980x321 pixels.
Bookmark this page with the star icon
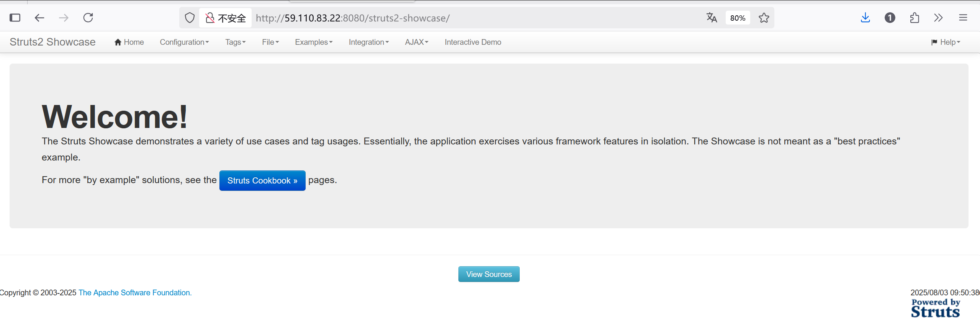764,18
